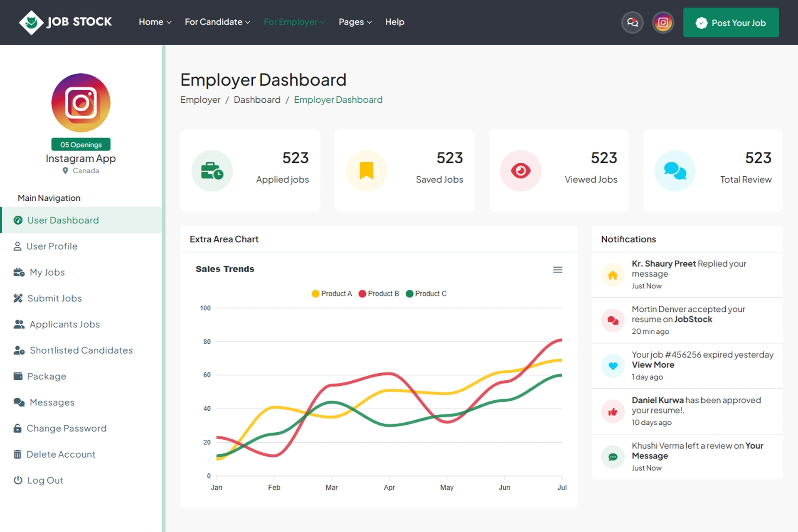The width and height of the screenshot is (798, 532).
Task: Open the Help menu item
Action: tap(395, 22)
